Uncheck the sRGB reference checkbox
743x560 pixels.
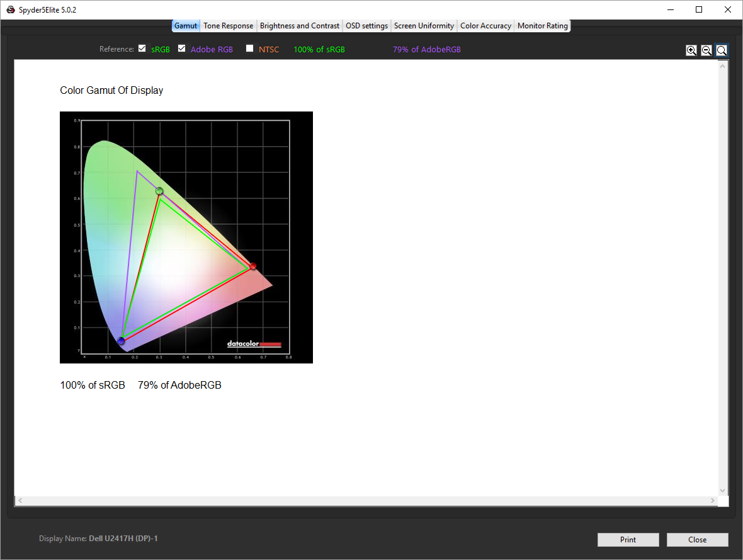tap(142, 49)
